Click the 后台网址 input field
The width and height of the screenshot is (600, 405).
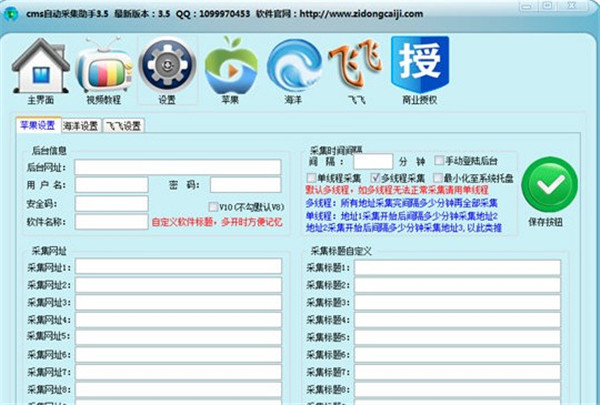click(x=178, y=167)
